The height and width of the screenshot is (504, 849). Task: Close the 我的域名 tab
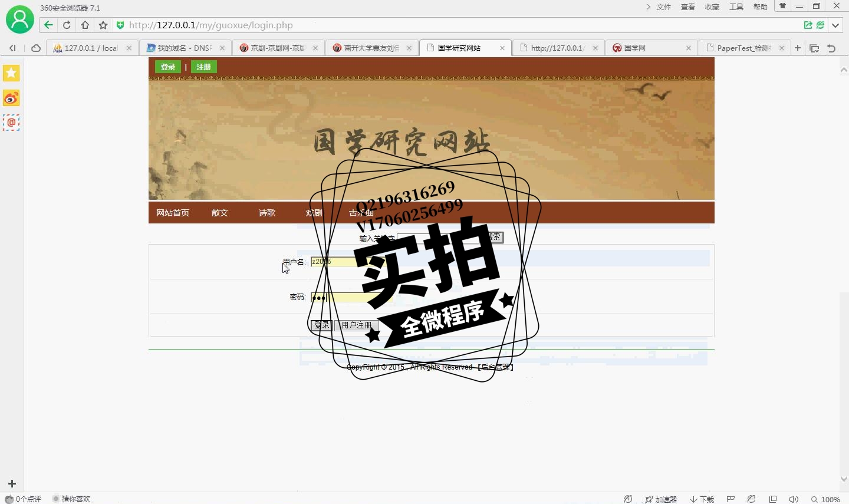tap(222, 48)
